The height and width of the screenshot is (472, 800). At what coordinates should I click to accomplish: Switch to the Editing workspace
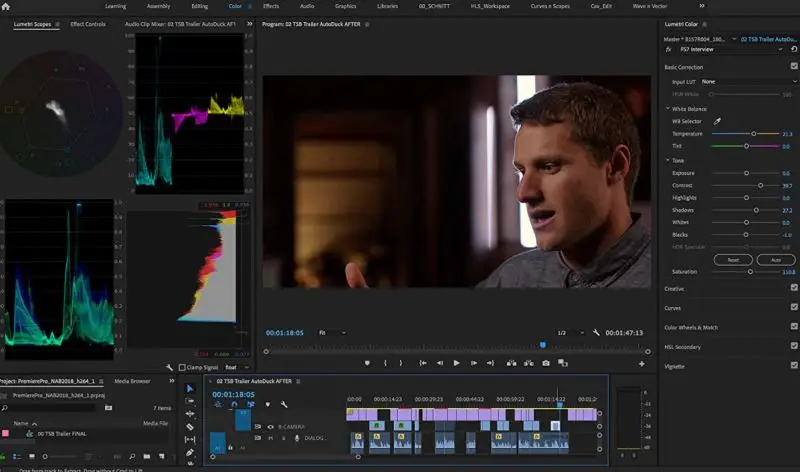tap(199, 6)
